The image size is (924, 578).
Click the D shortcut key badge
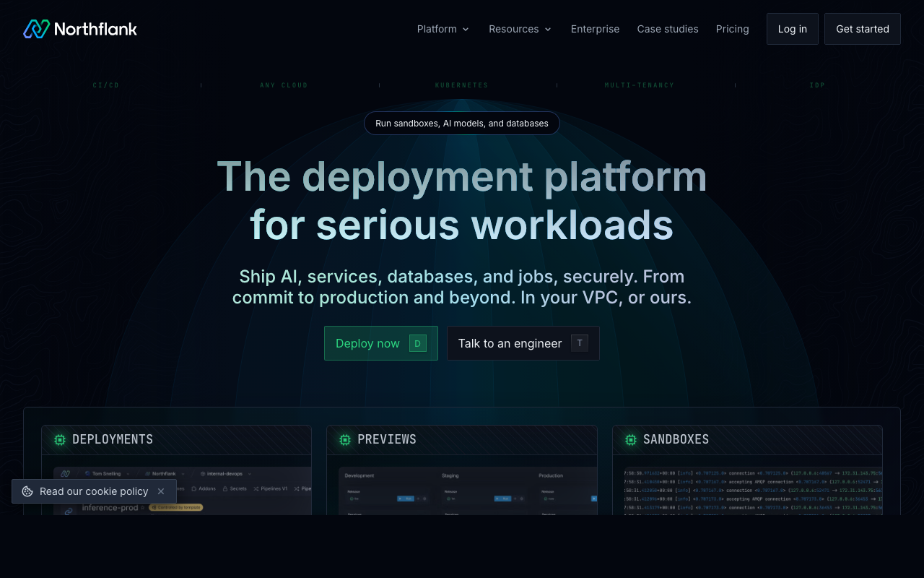point(418,343)
